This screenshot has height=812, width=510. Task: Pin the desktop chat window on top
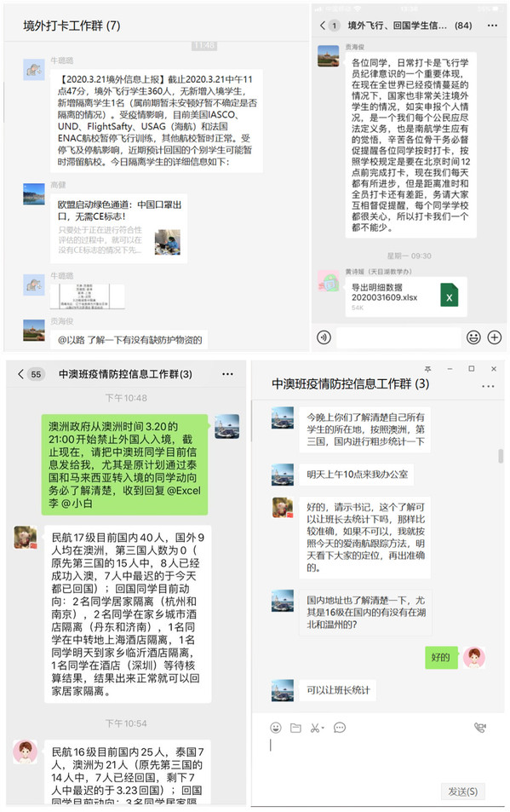click(x=427, y=369)
